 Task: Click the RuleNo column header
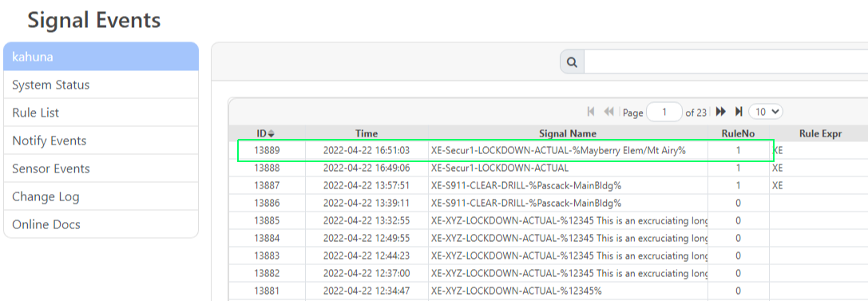(x=738, y=133)
